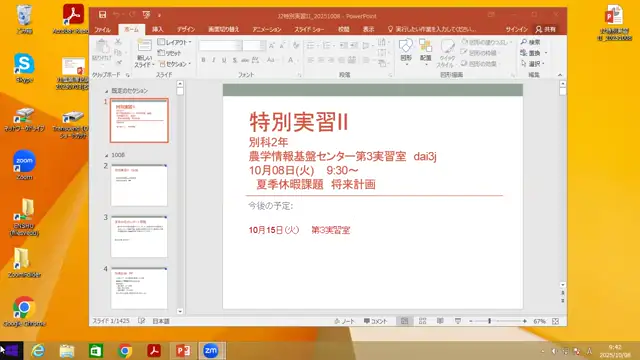The image size is (640, 360).
Task: Open the Section (セクション) dropdown
Action: [x=175, y=64]
